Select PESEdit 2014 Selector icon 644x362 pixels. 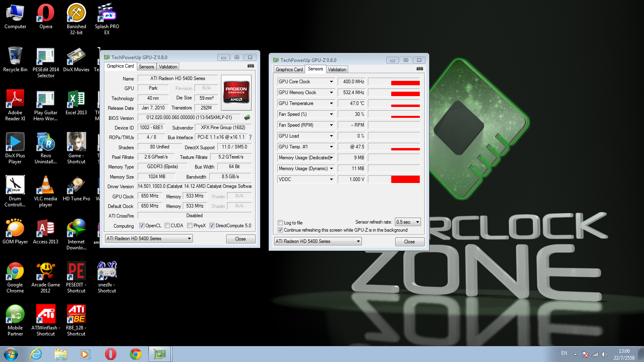46,62
